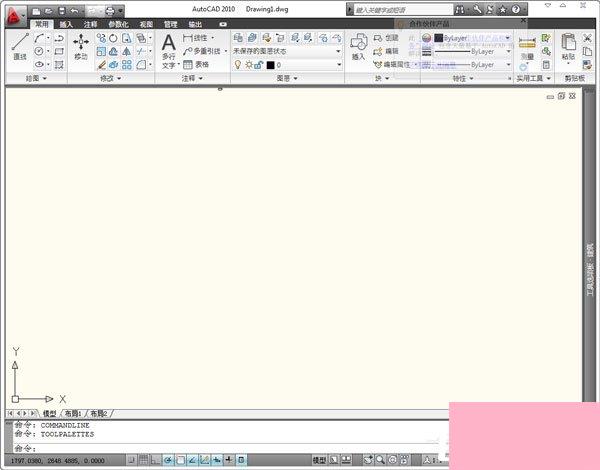Switch to the Manage (管理) ribbon tab
The height and width of the screenshot is (470, 600).
(170, 24)
